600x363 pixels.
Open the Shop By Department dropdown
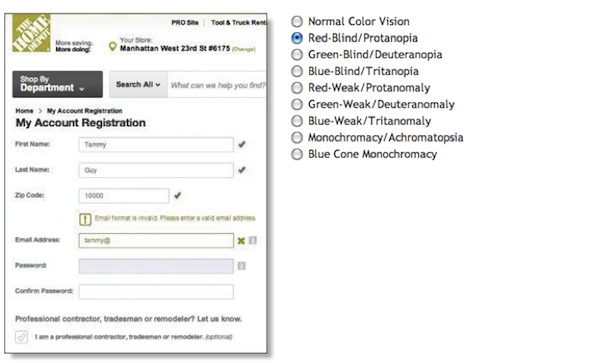(57, 84)
